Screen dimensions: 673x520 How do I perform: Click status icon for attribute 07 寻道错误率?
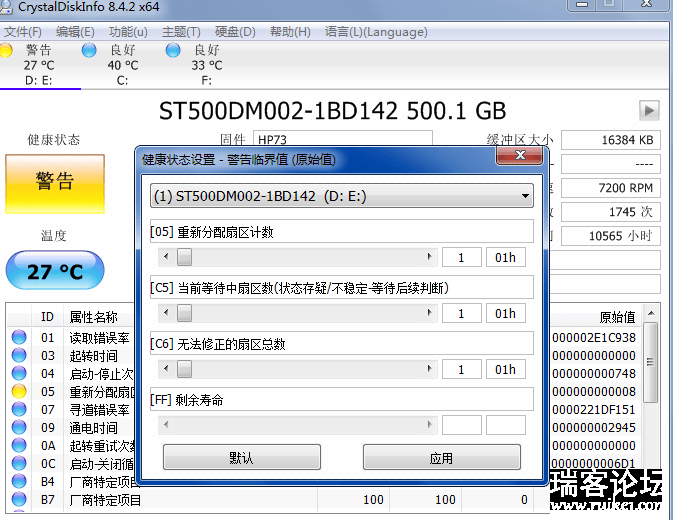(19, 409)
